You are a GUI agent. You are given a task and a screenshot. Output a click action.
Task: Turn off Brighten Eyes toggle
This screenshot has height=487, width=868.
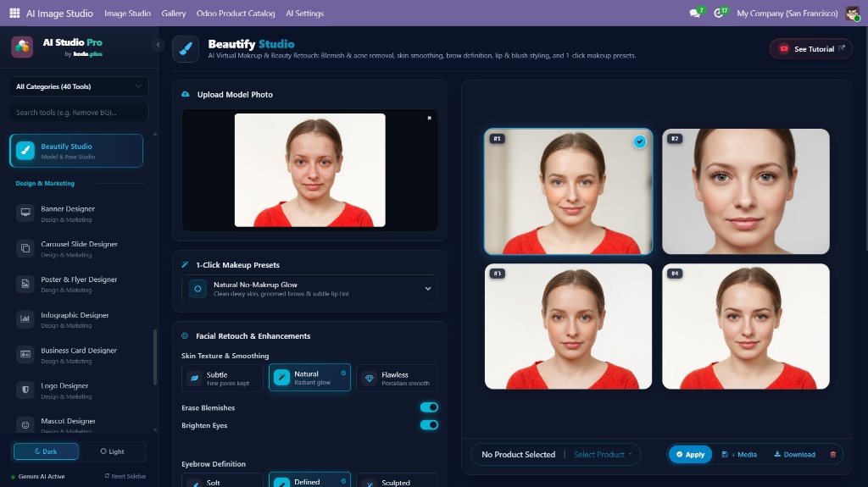429,425
